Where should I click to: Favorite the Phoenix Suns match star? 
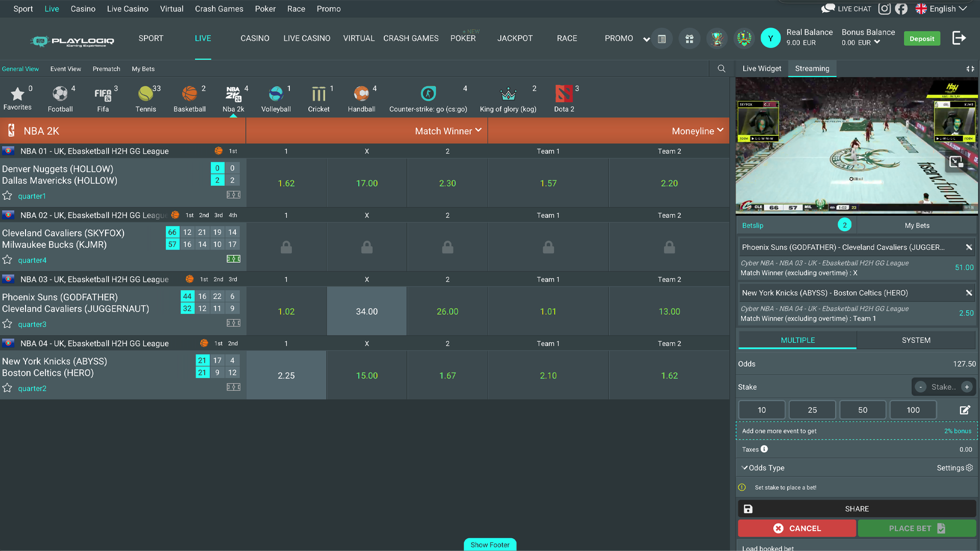tap(7, 324)
